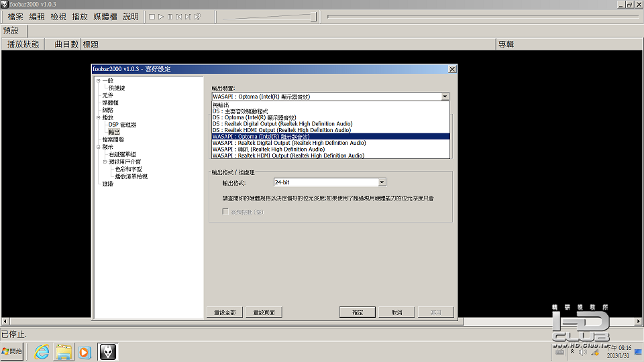Collapse the 顯示 tree node
This screenshot has height=362, width=644.
(98, 147)
